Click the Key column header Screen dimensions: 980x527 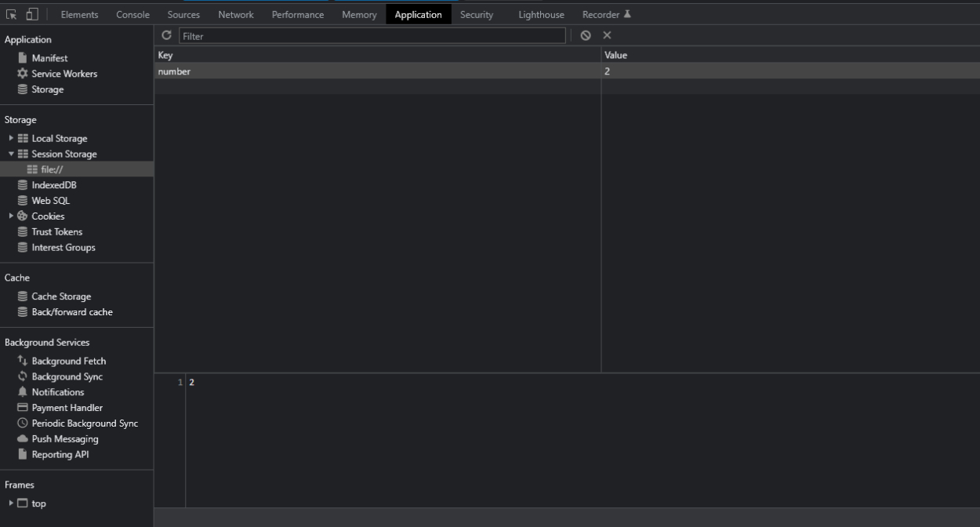[376, 56]
